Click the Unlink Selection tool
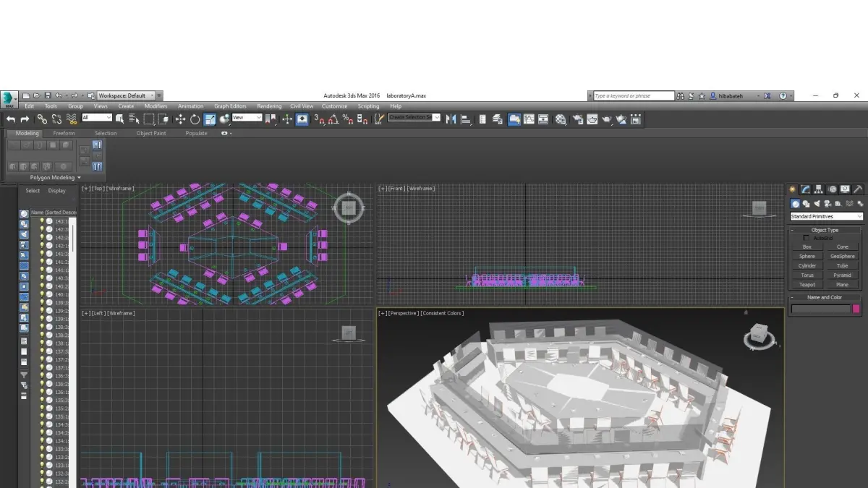 coord(56,119)
